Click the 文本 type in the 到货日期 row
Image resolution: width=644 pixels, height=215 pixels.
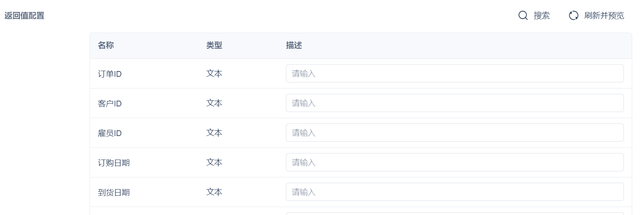click(214, 192)
